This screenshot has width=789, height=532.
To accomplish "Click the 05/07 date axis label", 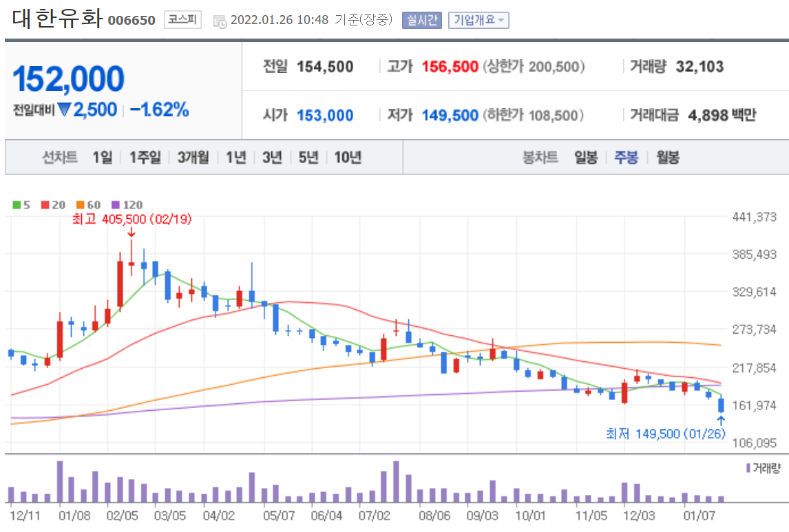I will pyautogui.click(x=279, y=515).
